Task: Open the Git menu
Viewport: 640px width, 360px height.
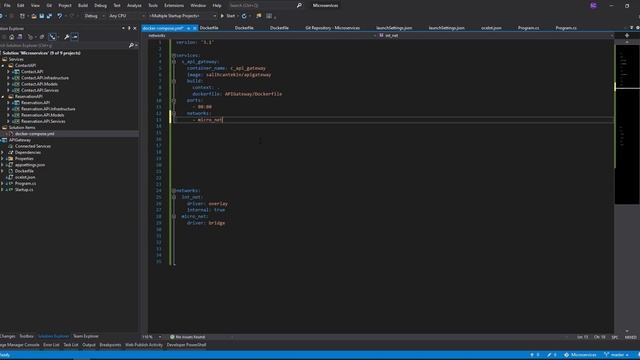Action: 49,5
